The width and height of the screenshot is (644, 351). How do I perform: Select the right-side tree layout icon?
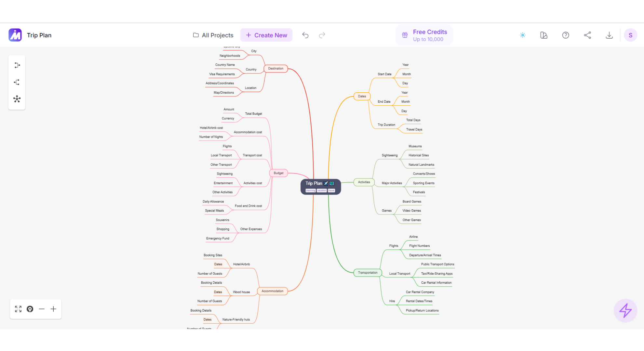(x=17, y=65)
